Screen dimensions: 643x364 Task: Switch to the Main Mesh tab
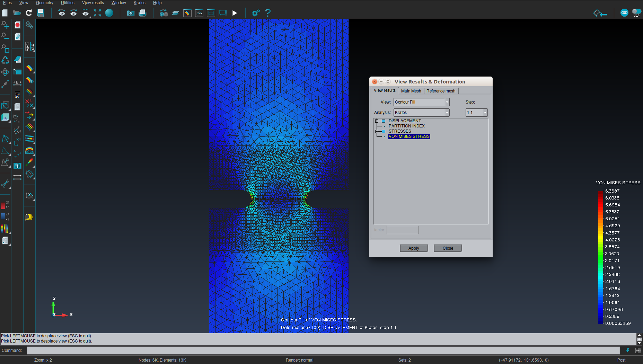pos(411,91)
